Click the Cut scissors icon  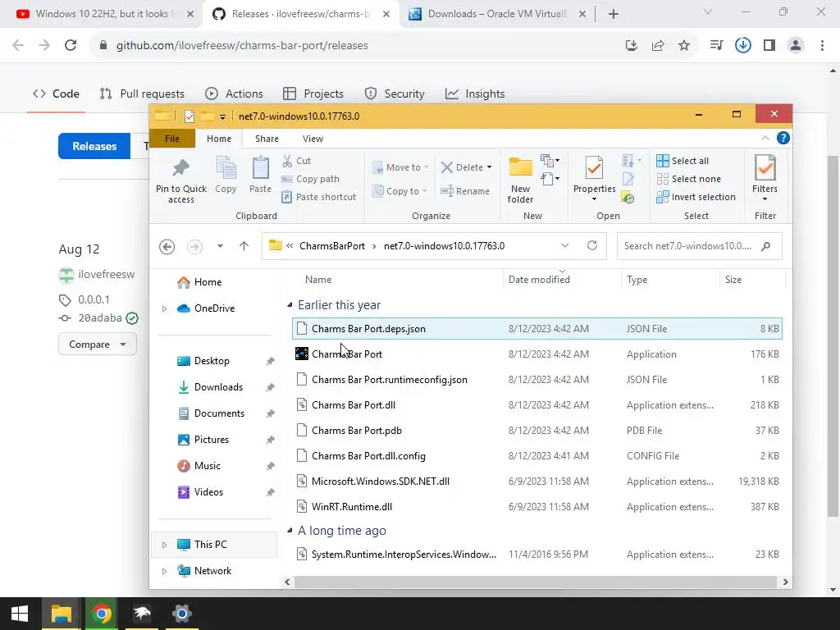tap(287, 161)
